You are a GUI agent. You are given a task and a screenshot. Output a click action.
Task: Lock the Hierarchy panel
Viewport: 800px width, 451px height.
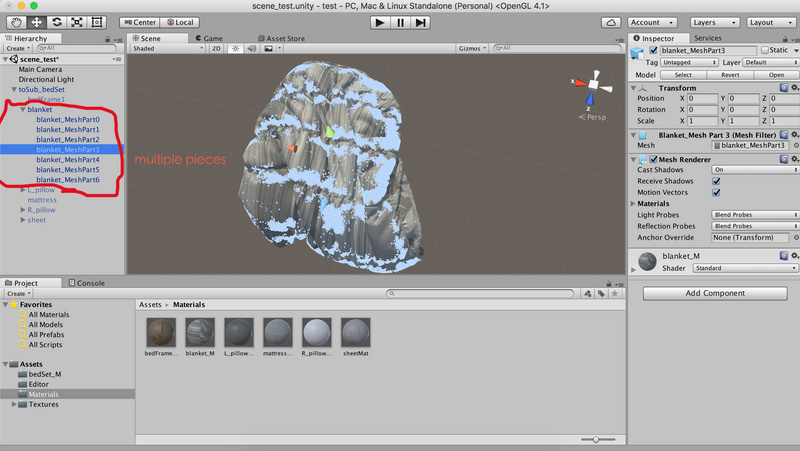click(x=107, y=39)
